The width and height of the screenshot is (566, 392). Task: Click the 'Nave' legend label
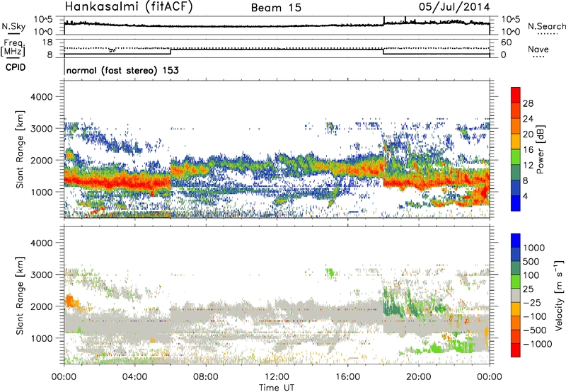(538, 49)
